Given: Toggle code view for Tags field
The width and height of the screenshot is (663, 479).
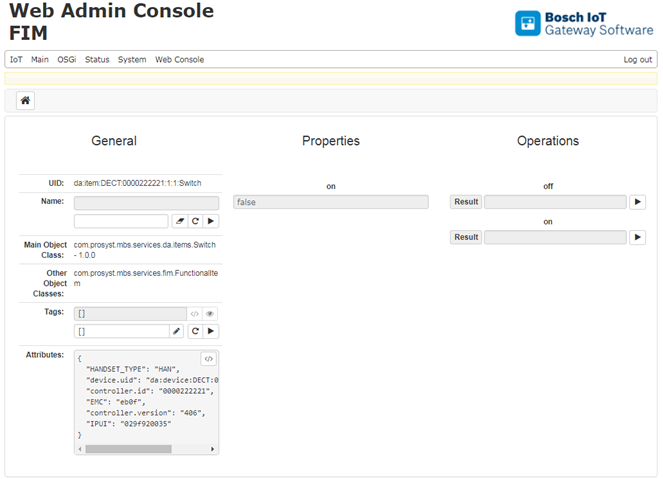Looking at the screenshot, I should tap(195, 313).
